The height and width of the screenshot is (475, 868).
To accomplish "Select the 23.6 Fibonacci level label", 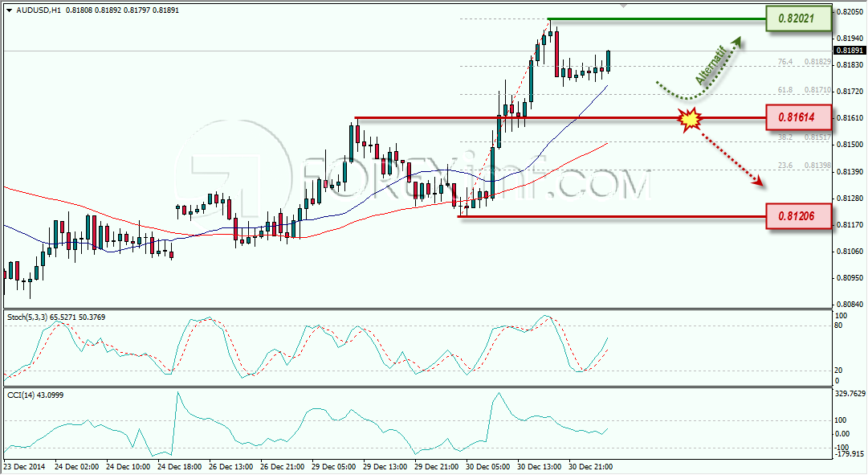I will [785, 166].
